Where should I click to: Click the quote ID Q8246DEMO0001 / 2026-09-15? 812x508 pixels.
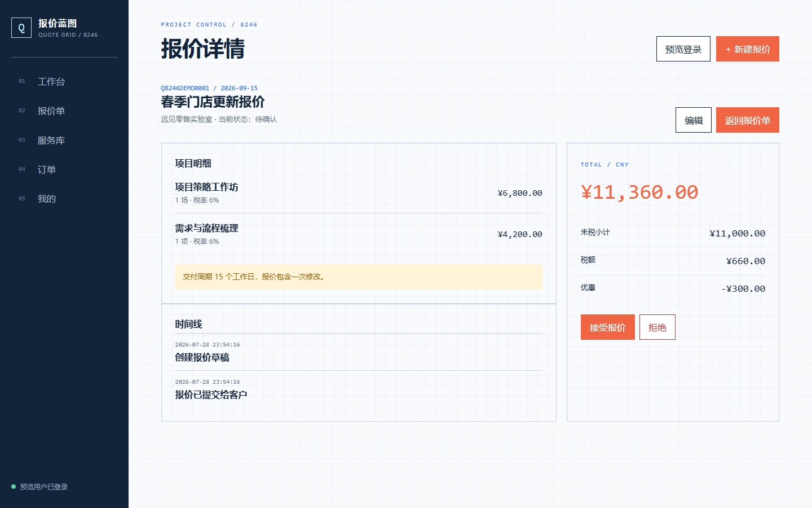(209, 88)
